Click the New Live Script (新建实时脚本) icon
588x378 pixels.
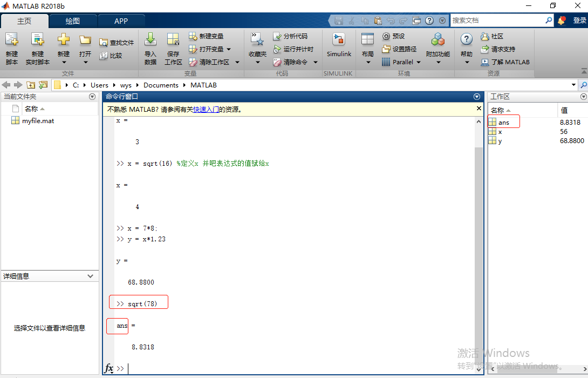tap(38, 39)
